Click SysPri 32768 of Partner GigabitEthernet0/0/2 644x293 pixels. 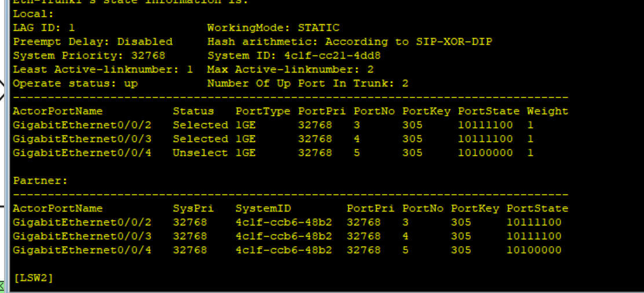pyautogui.click(x=190, y=222)
